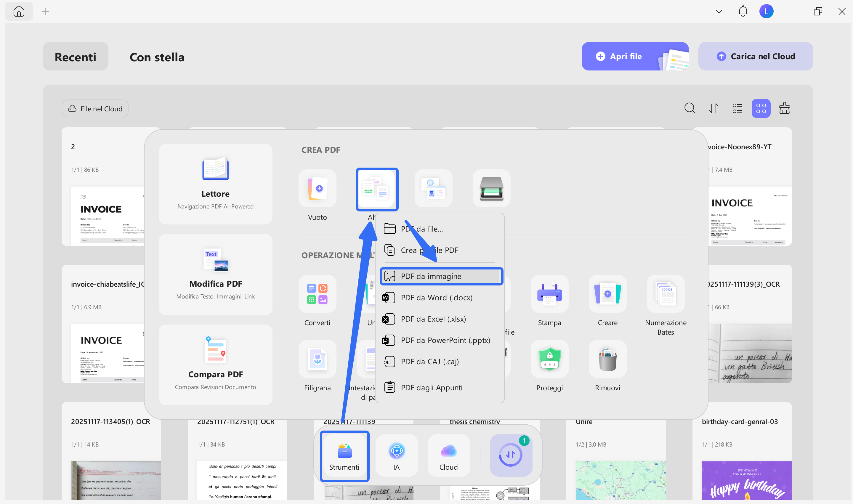The width and height of the screenshot is (853, 504).
Task: Click the file name Unire
Action: pos(584,421)
